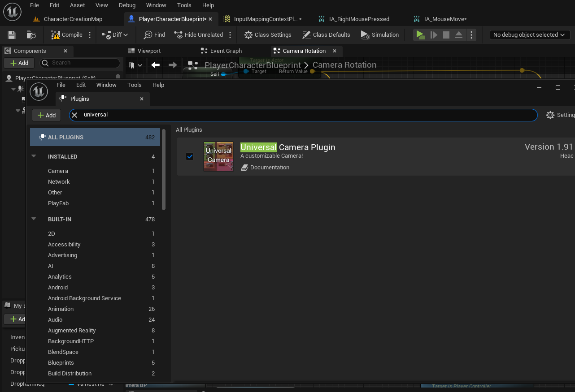Switch to the Event Graph tab
The height and width of the screenshot is (392, 575).
click(221, 51)
